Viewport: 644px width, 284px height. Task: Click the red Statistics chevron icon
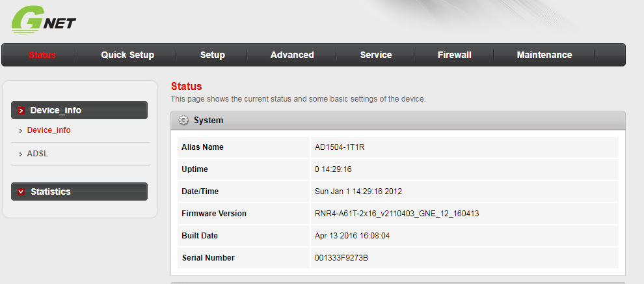click(21, 192)
